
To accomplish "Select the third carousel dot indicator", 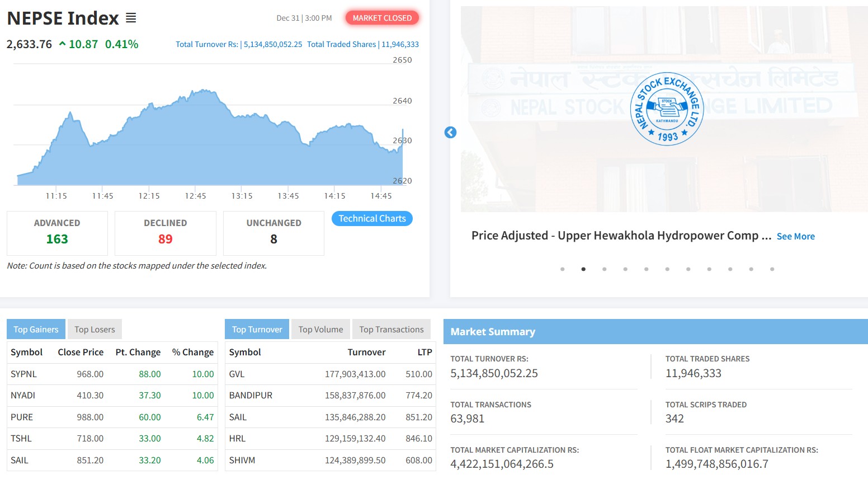I will 604,269.
